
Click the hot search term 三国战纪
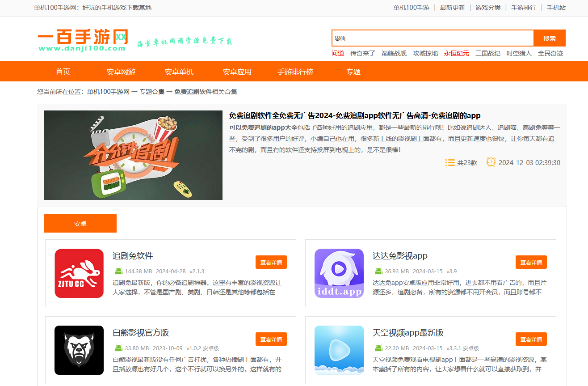tap(488, 53)
